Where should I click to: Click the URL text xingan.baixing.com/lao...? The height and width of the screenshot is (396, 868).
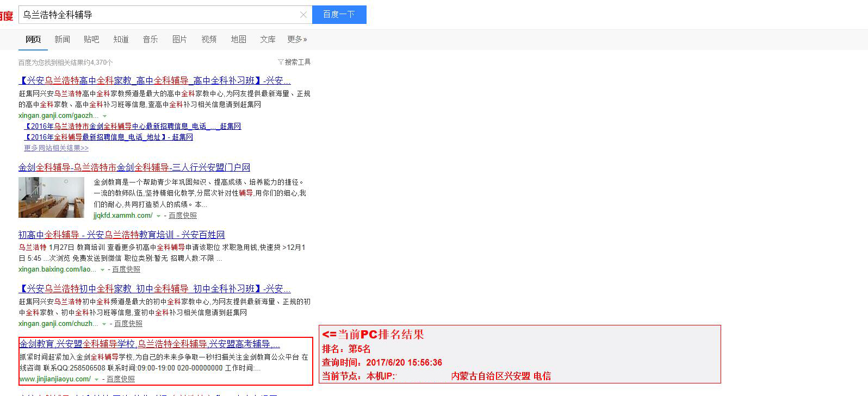point(57,269)
